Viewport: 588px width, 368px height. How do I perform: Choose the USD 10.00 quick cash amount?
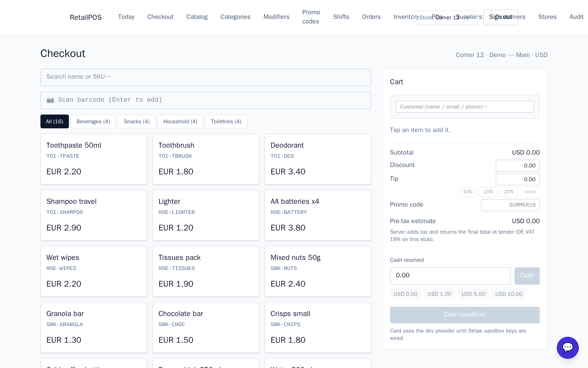point(509,294)
